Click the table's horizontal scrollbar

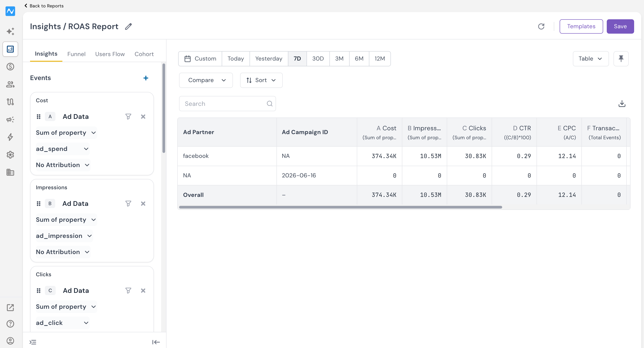[340, 207]
